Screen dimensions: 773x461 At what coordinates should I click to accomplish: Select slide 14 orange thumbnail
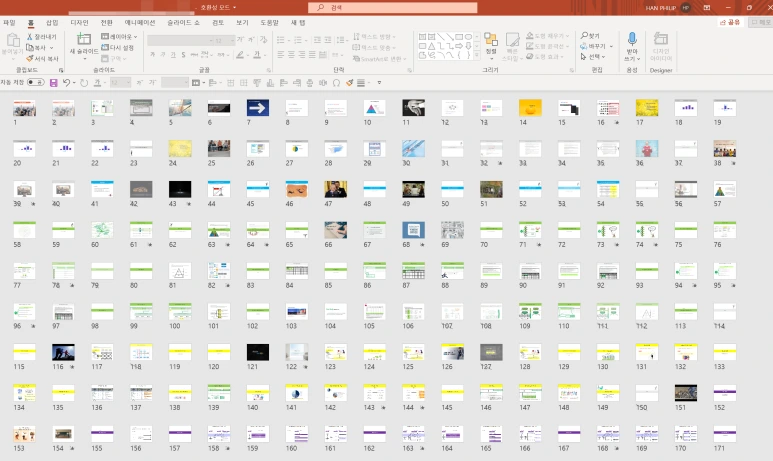530,107
